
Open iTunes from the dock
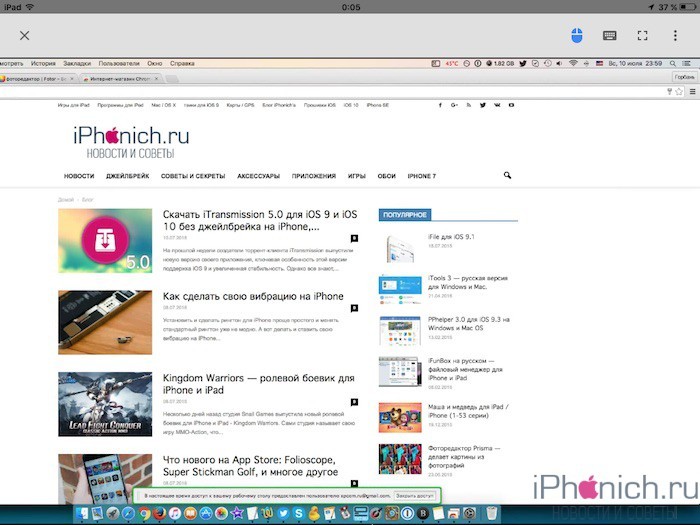coord(175,514)
